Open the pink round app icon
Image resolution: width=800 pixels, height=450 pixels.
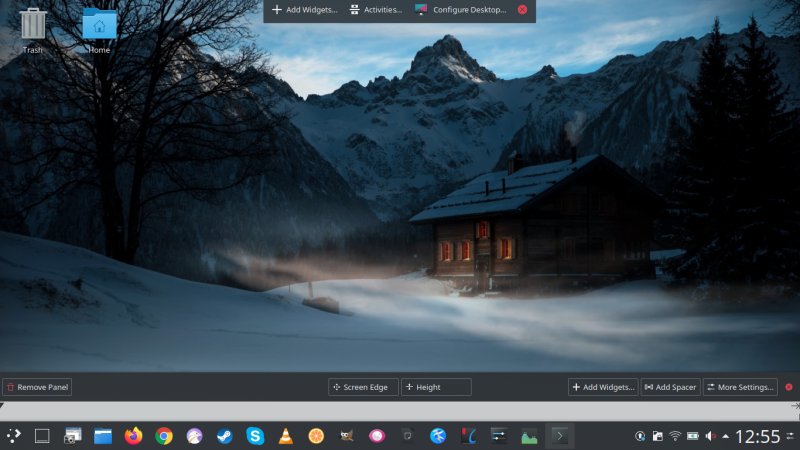click(377, 436)
